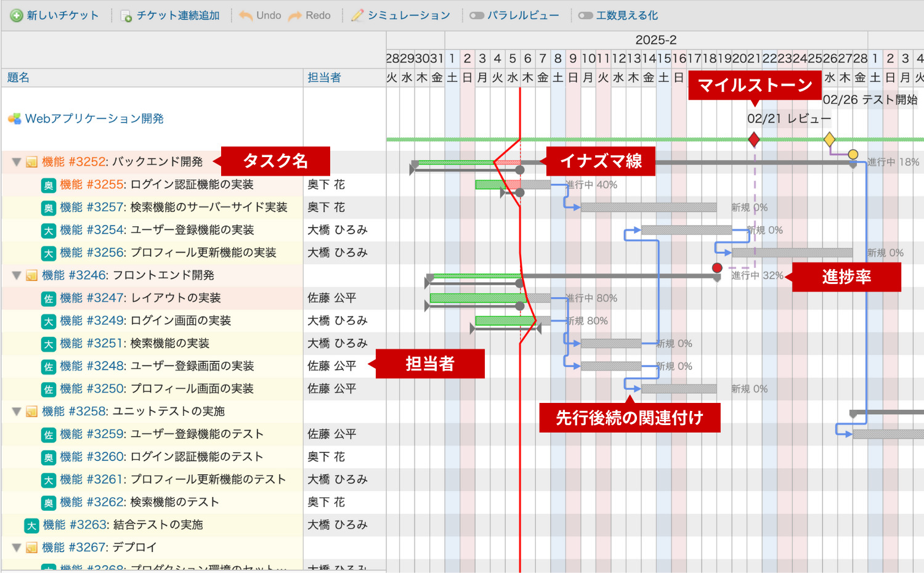Click assignee badge on #3254 row

pyautogui.click(x=49, y=231)
